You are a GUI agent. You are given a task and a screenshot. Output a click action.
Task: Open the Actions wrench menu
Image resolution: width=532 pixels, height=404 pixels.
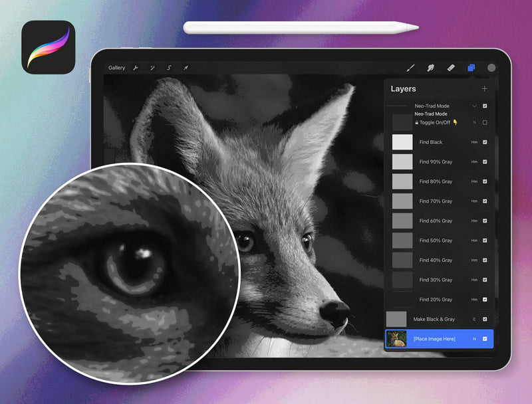[136, 68]
